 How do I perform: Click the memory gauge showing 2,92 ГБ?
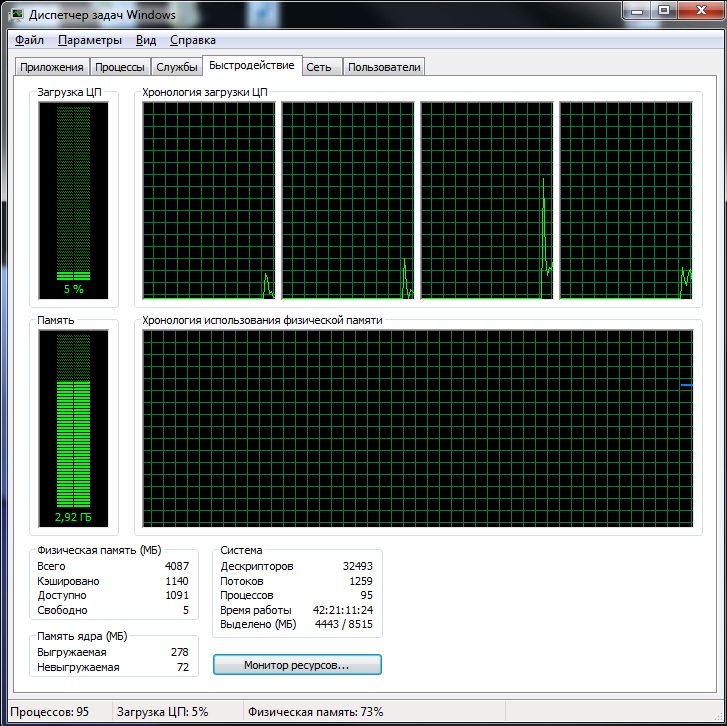click(x=73, y=428)
